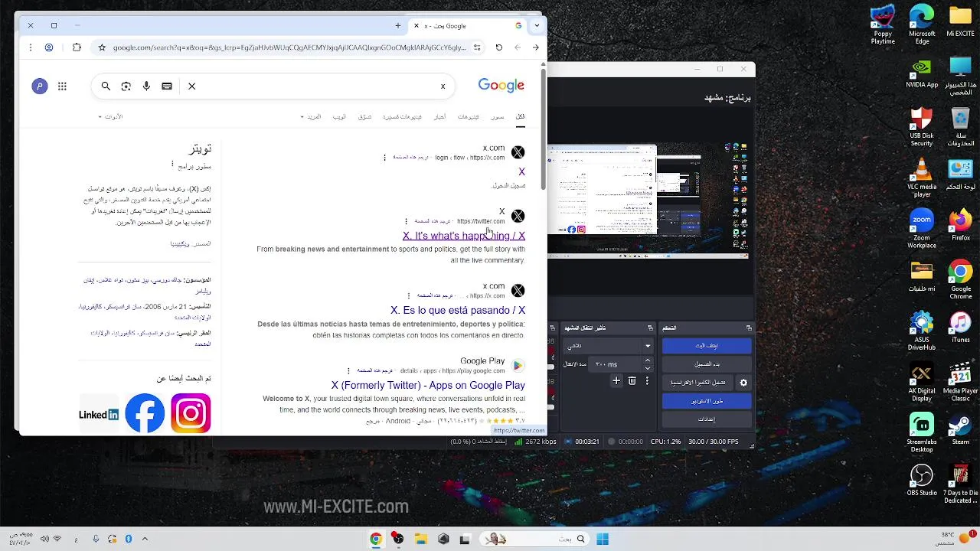Open Google account avatar P
The height and width of the screenshot is (551, 980).
[x=40, y=86]
